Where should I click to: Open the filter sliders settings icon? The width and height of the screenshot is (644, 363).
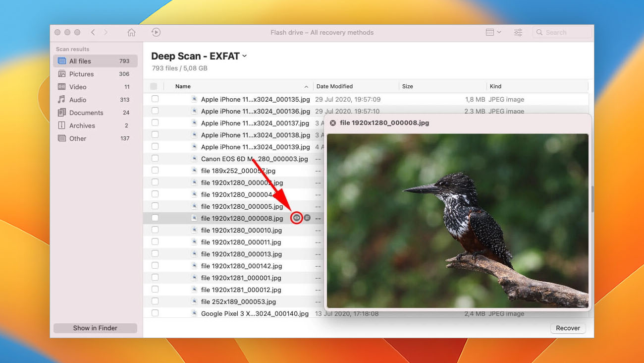click(518, 32)
